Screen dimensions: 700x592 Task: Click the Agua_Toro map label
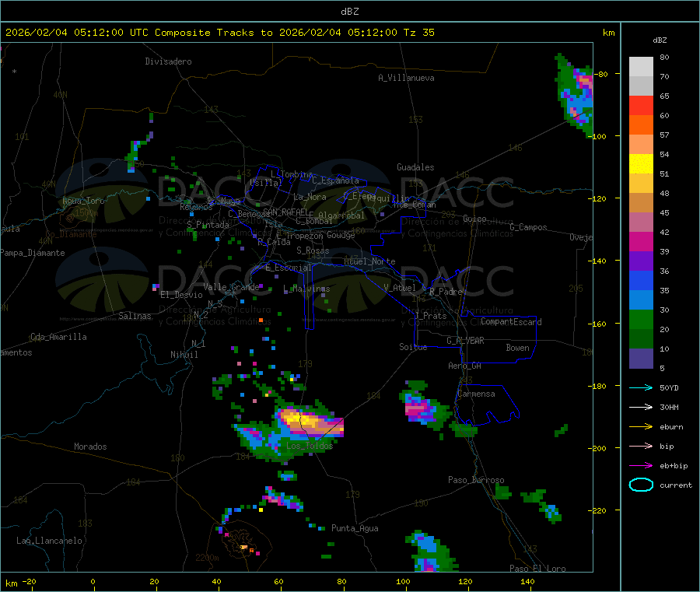(83, 201)
